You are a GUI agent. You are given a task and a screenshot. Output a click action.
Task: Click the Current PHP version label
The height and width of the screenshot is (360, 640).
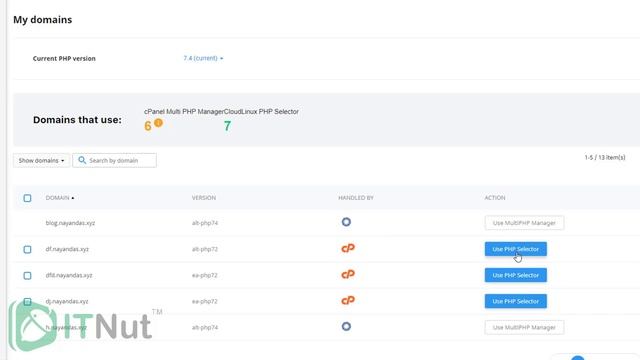pos(64,58)
